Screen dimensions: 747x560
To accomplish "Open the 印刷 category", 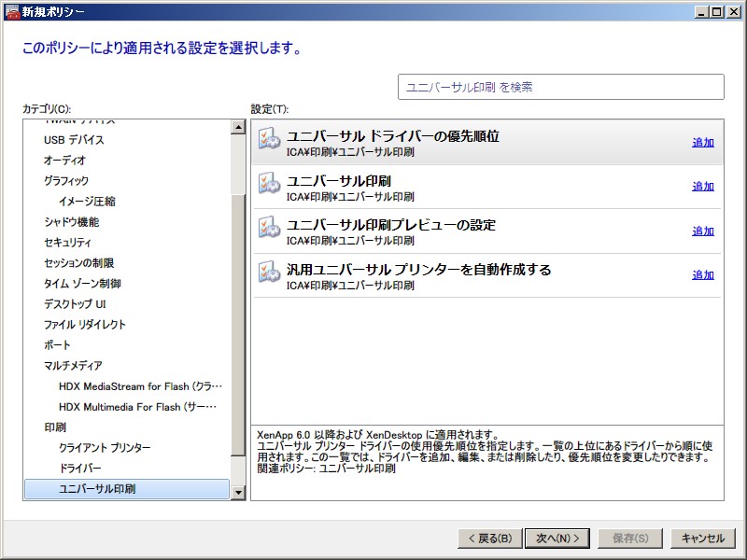I will 55,427.
